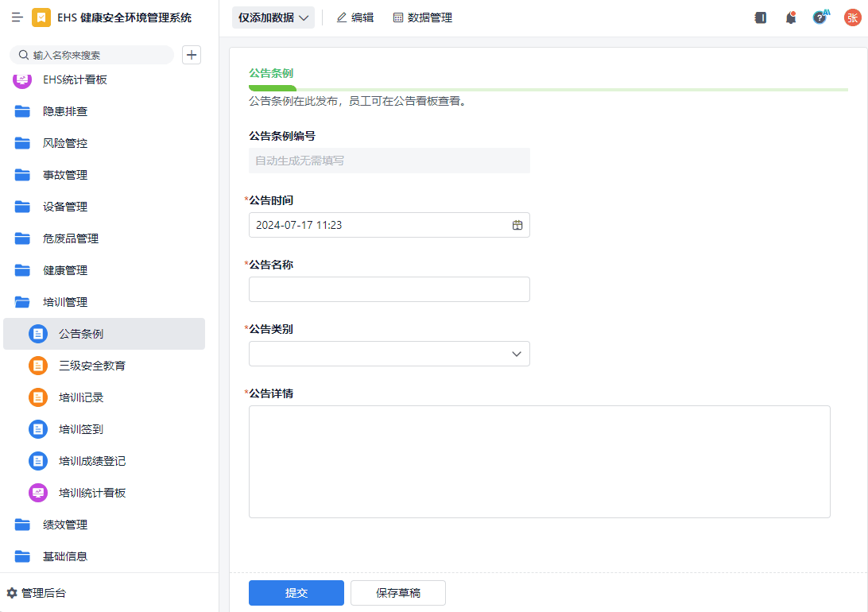The image size is (868, 612).
Task: Click the 培训签到 blue form icon
Action: (x=38, y=429)
